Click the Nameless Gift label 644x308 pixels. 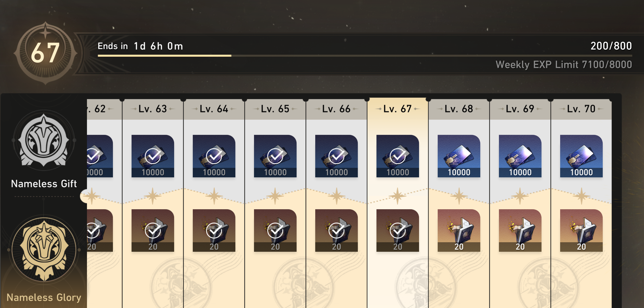[x=44, y=184]
